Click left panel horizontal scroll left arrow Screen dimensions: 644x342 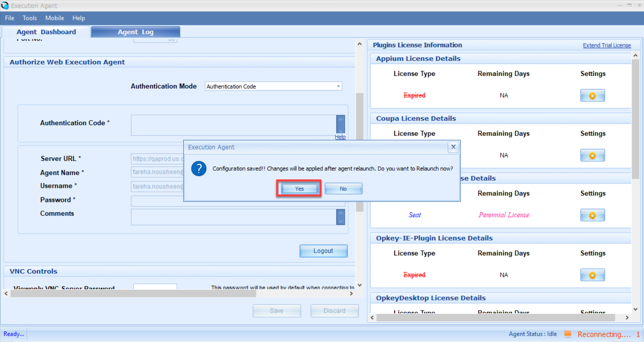point(6,293)
